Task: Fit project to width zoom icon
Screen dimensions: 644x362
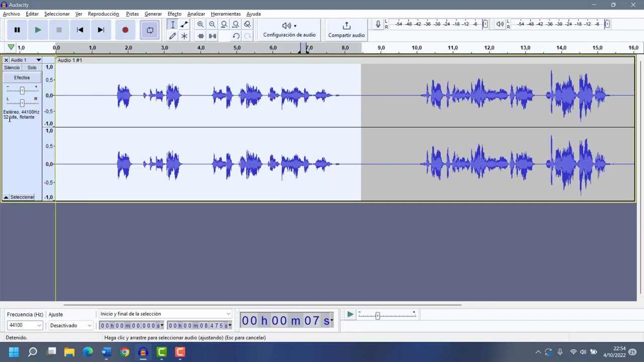Action: click(x=235, y=25)
